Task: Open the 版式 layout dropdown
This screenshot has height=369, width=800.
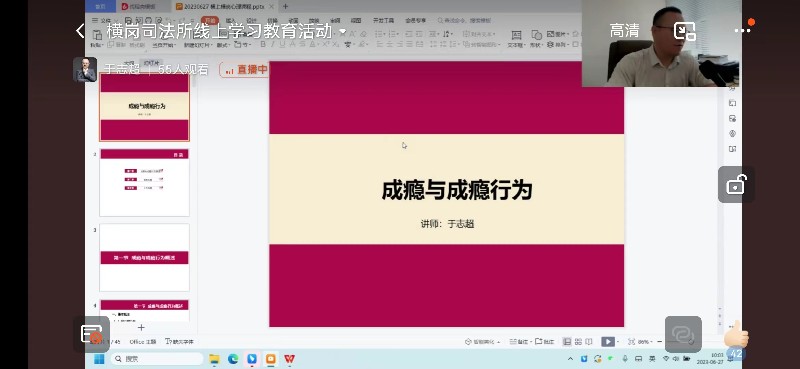Action: pyautogui.click(x=223, y=45)
